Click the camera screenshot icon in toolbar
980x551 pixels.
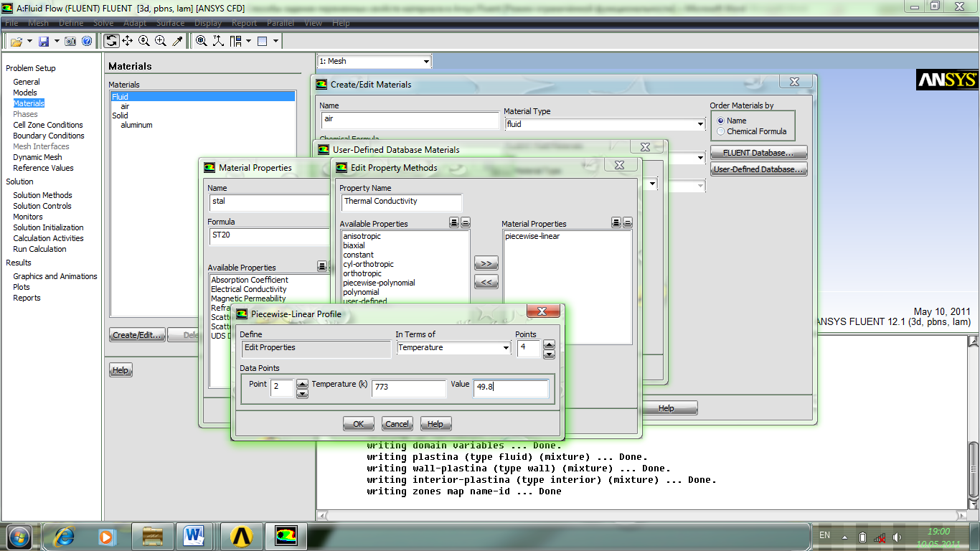70,41
